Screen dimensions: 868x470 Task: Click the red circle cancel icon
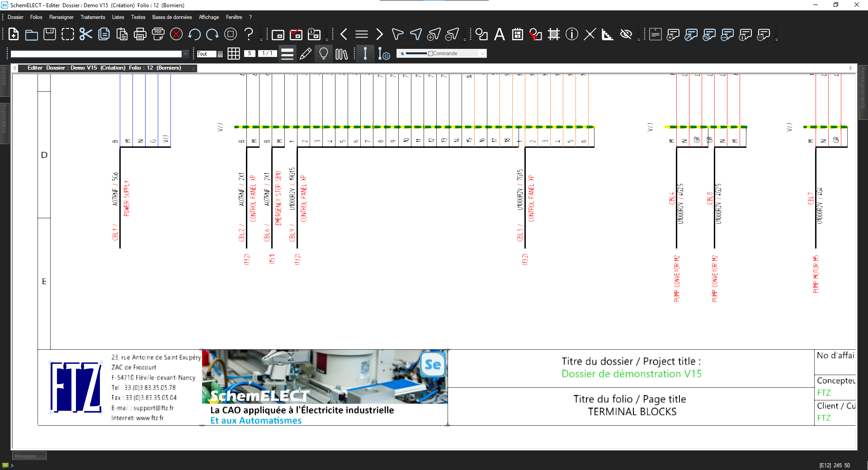pyautogui.click(x=176, y=34)
